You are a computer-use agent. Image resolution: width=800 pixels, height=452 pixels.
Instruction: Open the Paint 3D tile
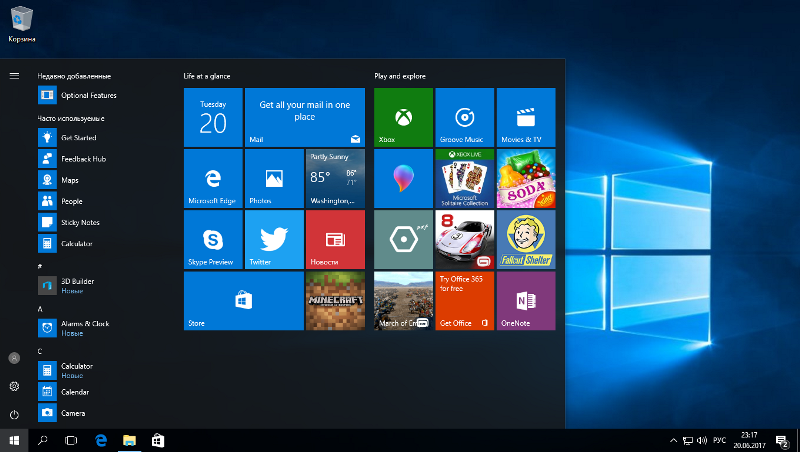click(403, 179)
